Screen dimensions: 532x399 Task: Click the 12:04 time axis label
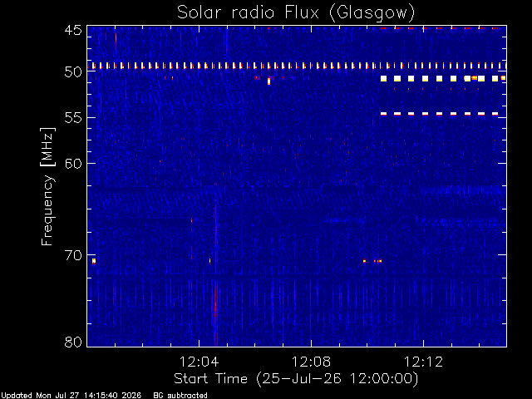coord(199,362)
